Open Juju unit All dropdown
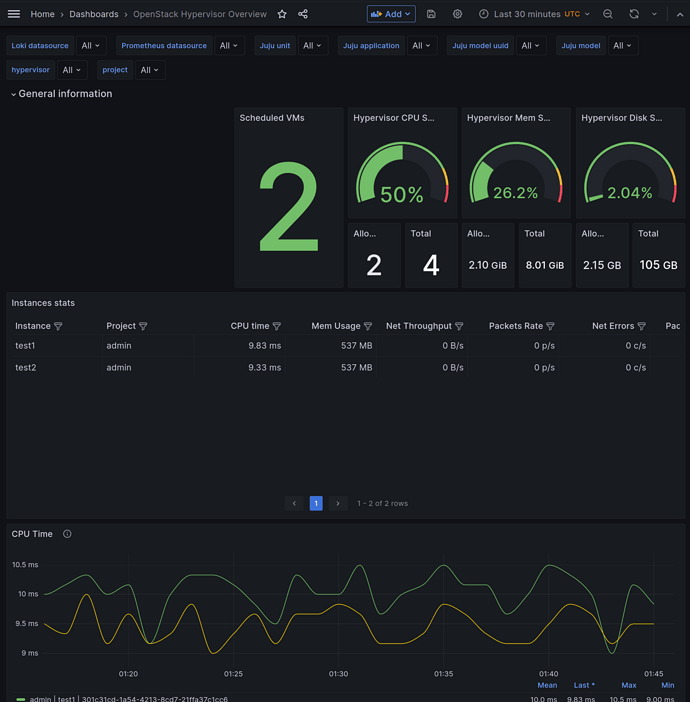This screenshot has height=702, width=690. [313, 46]
